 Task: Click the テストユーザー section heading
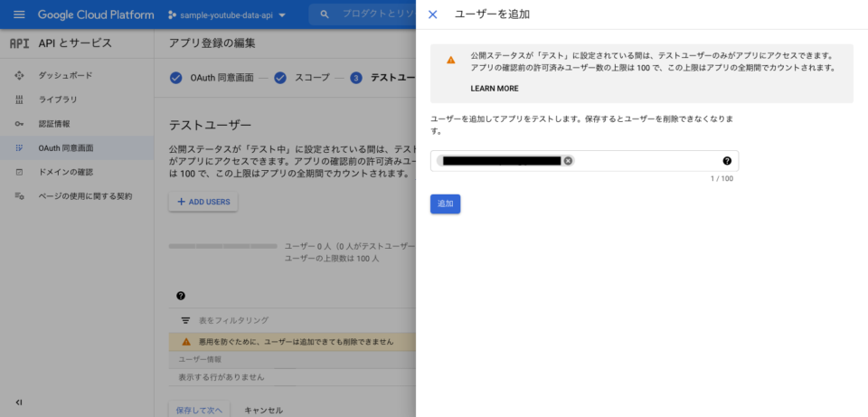(210, 125)
